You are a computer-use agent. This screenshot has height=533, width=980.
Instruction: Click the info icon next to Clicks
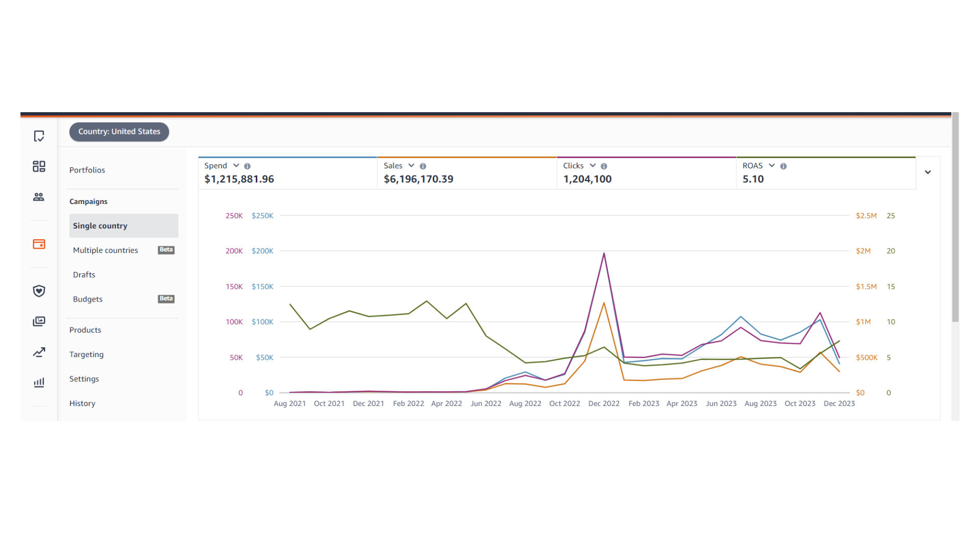(604, 166)
